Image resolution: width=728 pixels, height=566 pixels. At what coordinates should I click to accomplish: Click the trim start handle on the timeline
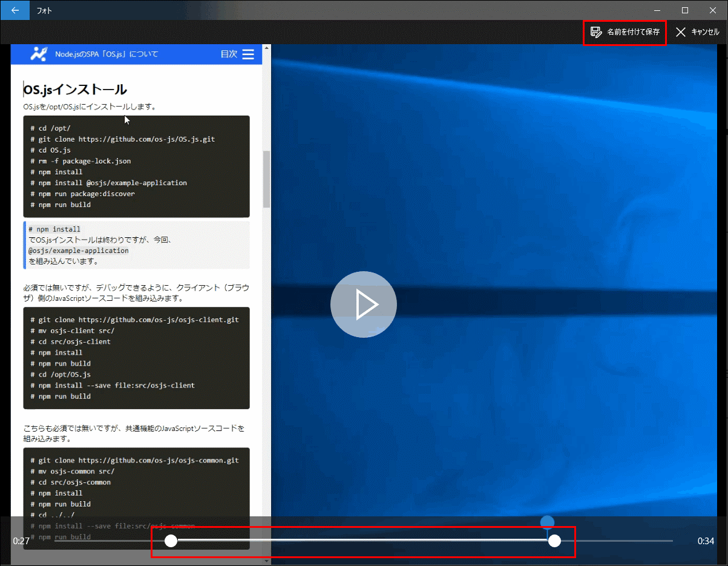pyautogui.click(x=171, y=541)
